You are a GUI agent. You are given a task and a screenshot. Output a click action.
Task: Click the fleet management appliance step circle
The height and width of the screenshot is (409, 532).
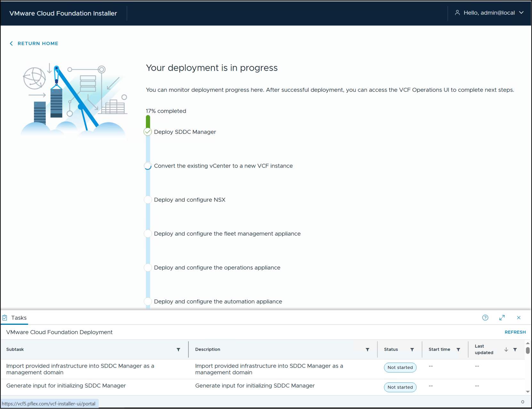pyautogui.click(x=148, y=233)
